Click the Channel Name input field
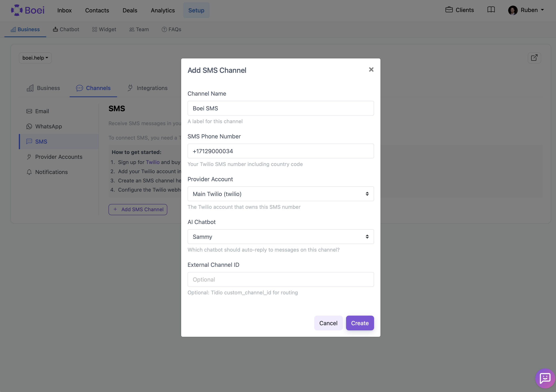The width and height of the screenshot is (556, 392). 281,108
